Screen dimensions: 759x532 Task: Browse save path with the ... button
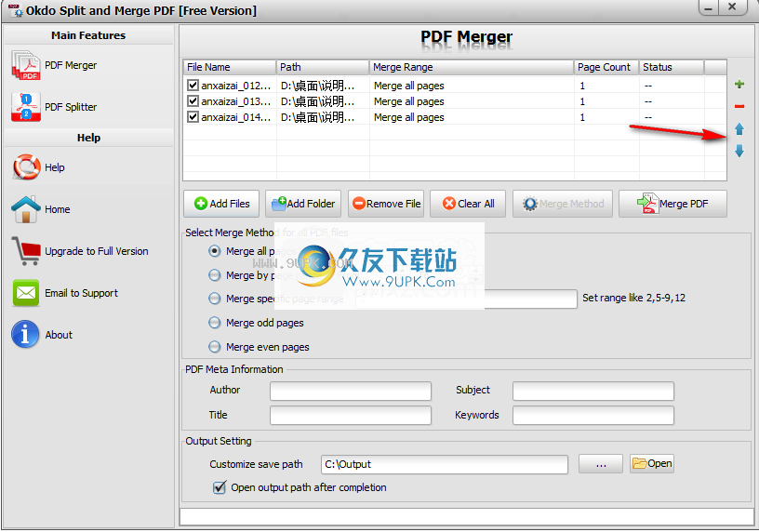point(601,464)
